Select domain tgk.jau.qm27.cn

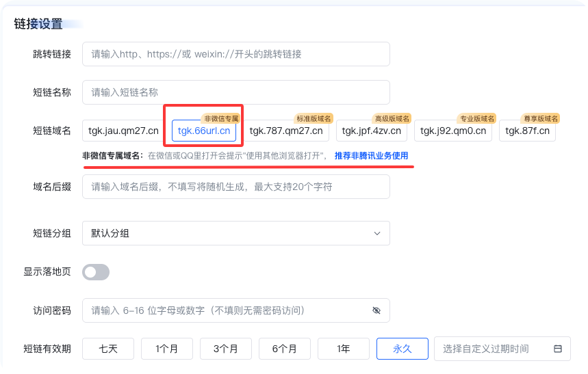123,131
